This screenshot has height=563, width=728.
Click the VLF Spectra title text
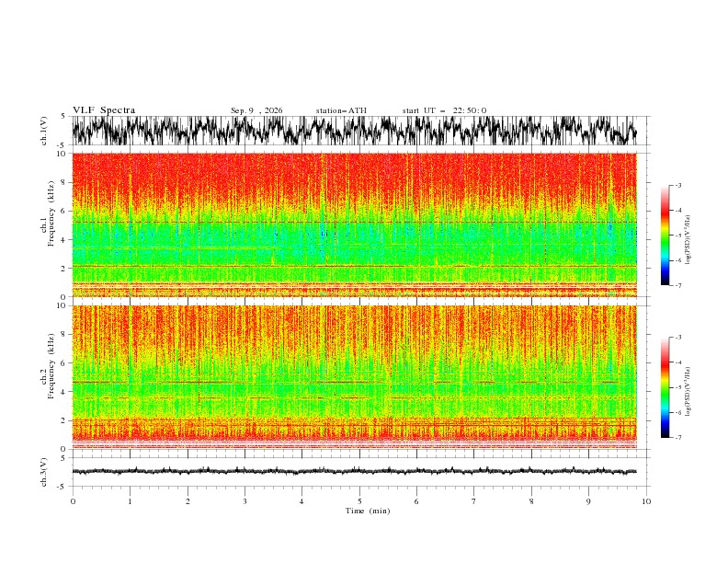[104, 110]
